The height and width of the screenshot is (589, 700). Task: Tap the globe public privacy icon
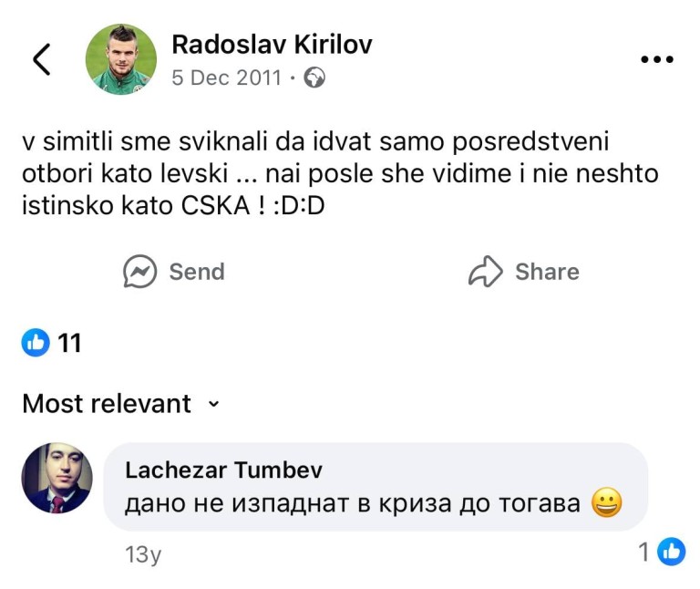tap(314, 78)
